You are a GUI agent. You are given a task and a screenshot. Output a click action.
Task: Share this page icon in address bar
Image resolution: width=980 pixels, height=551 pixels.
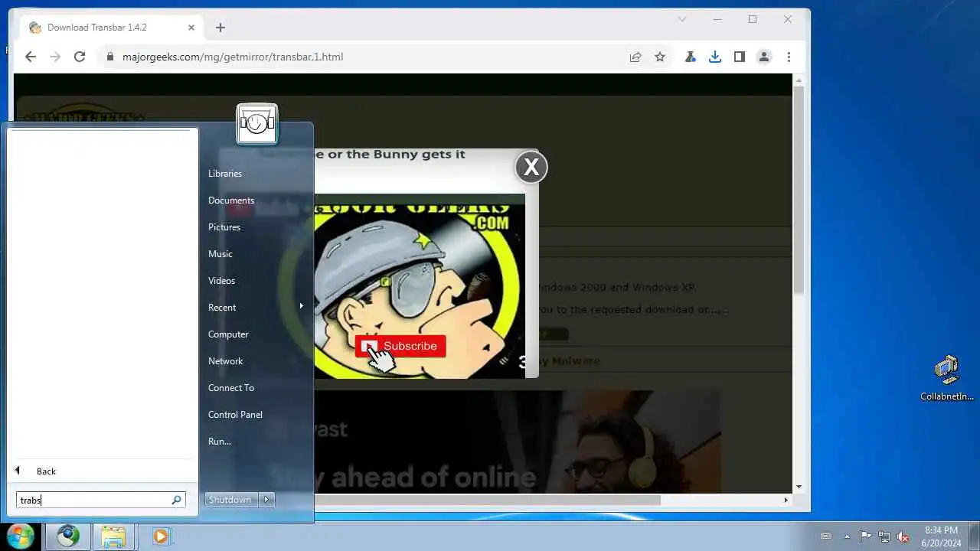pyautogui.click(x=635, y=57)
